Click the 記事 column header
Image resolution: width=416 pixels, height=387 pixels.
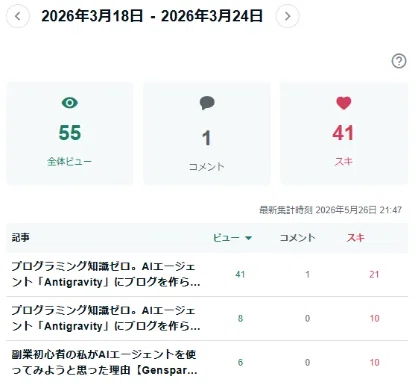[20, 238]
